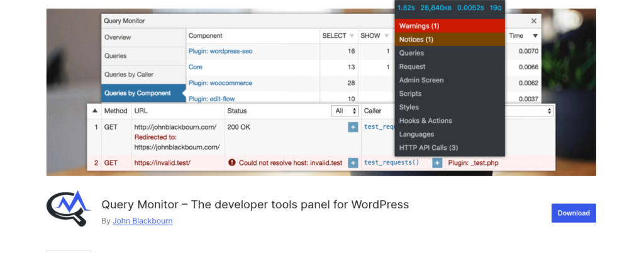The width and height of the screenshot is (644, 253).
Task: Click the Download button
Action: 574,213
